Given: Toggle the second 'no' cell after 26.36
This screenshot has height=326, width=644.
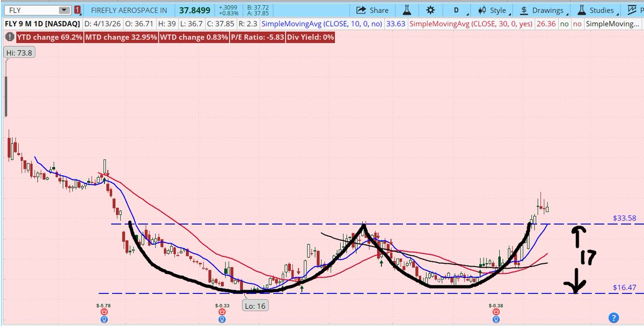Looking at the screenshot, I should pyautogui.click(x=577, y=24).
